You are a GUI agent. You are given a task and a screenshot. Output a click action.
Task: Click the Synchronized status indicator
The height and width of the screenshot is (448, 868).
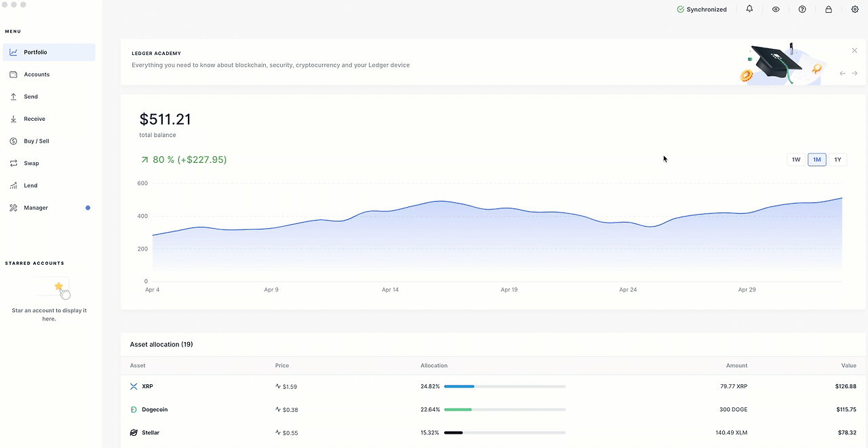[x=702, y=10]
